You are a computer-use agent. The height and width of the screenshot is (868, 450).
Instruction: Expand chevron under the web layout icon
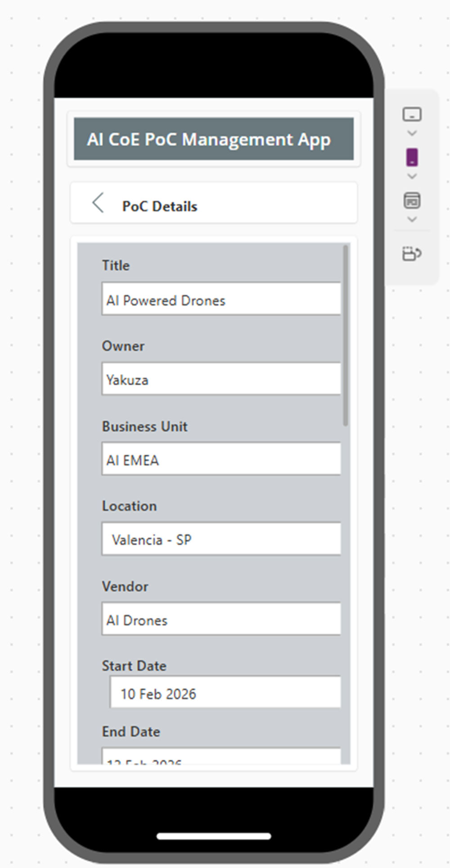(x=412, y=219)
